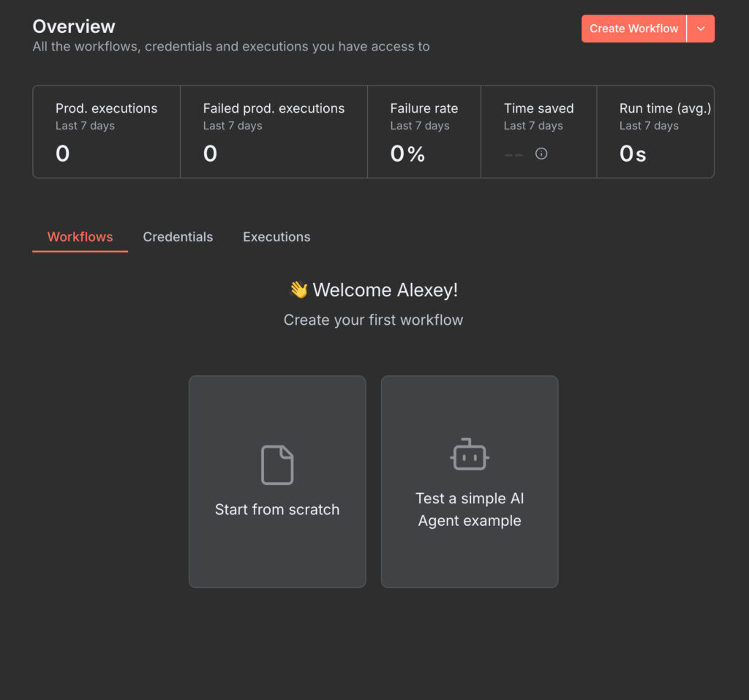View the Run time (avg.) title
The image size is (749, 700).
click(x=665, y=108)
